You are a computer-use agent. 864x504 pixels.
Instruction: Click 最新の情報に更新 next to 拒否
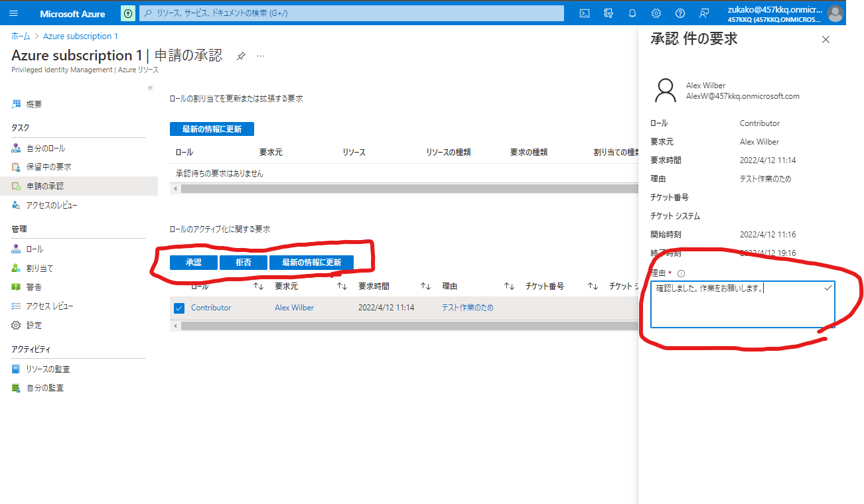[311, 263]
